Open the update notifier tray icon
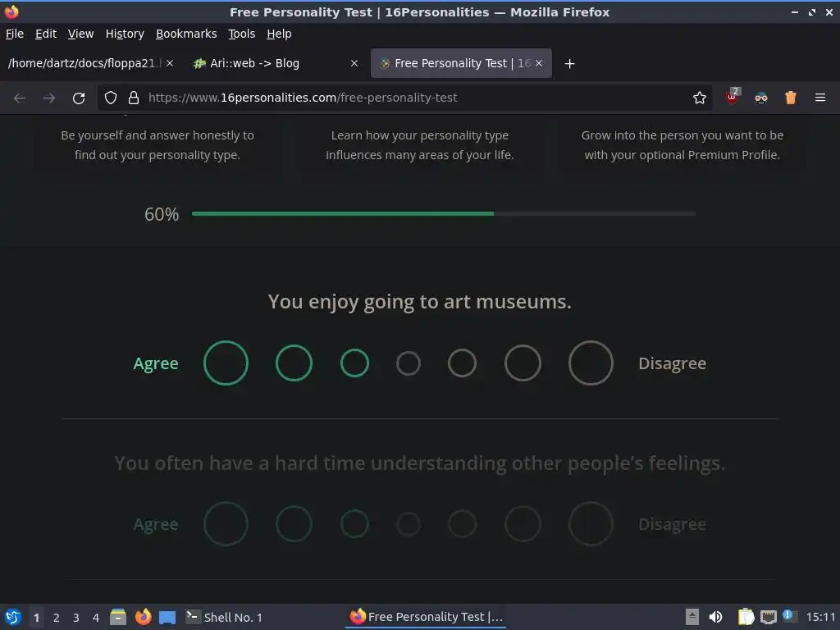Screen dimensions: 840x630 point(788,615)
